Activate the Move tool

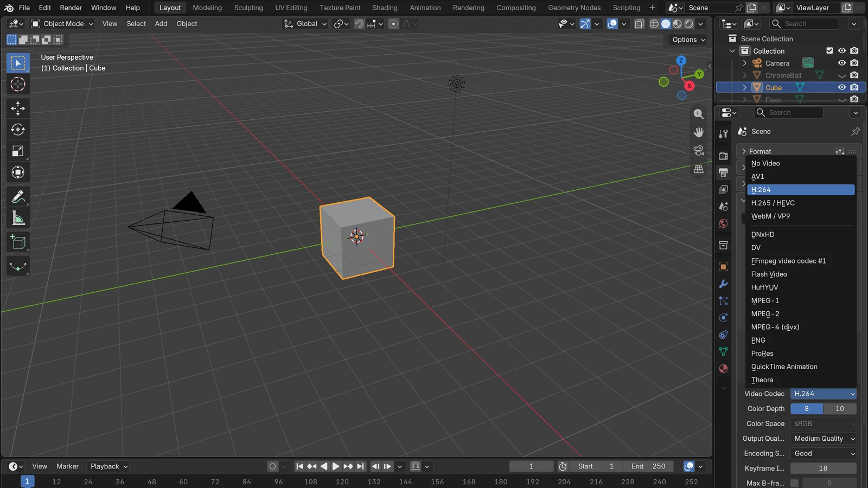pos(18,108)
